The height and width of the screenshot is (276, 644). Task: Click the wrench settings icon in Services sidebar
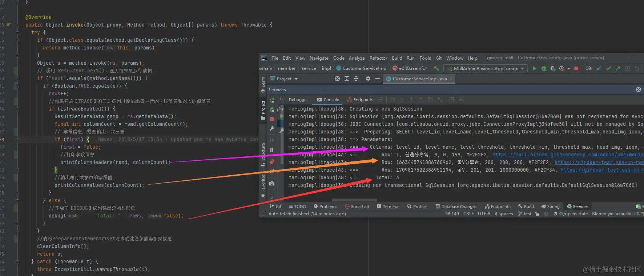click(272, 128)
